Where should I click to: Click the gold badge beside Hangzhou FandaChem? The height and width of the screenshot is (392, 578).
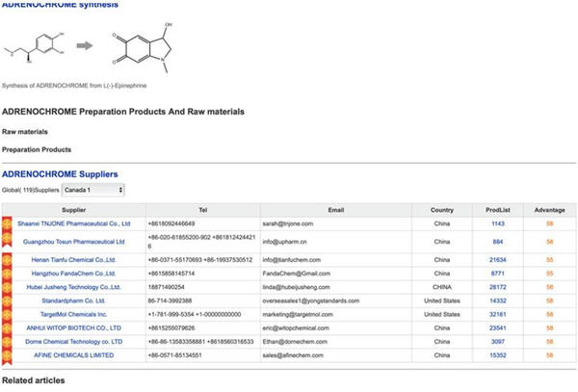7,274
